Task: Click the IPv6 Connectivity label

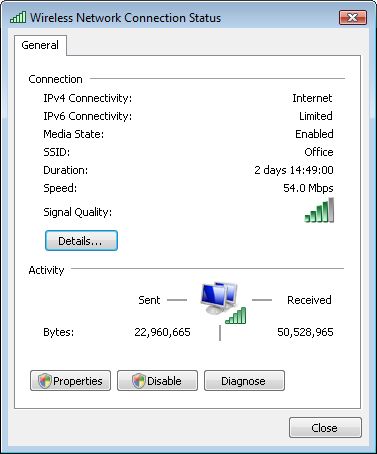Action: 88,116
